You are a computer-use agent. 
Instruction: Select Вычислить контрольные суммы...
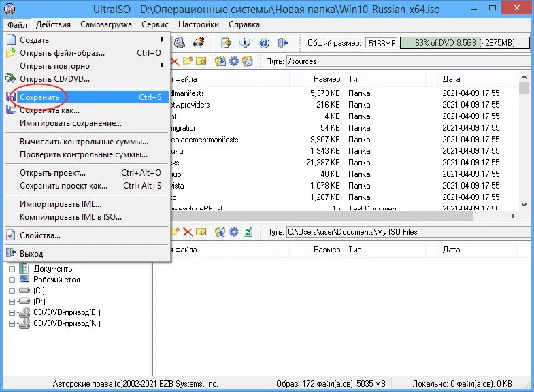[87, 142]
